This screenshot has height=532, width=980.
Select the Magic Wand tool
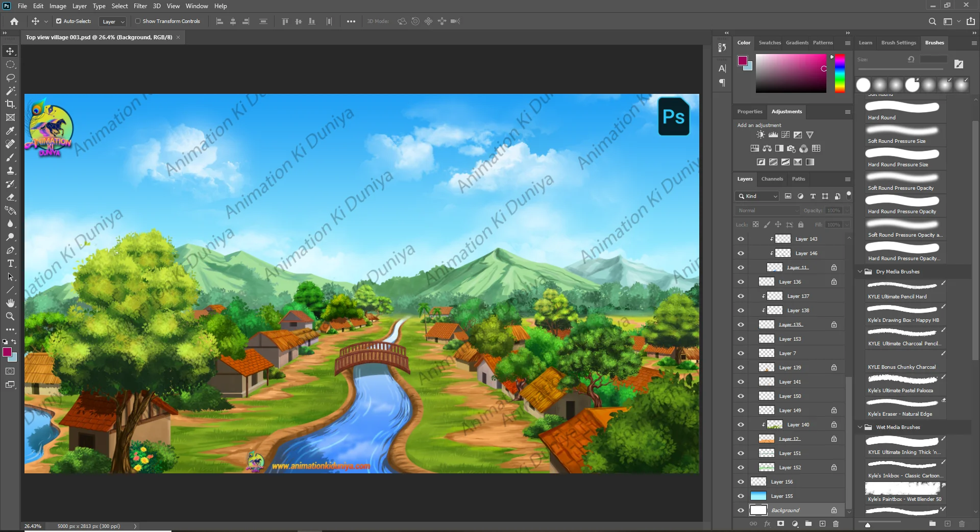pos(10,91)
